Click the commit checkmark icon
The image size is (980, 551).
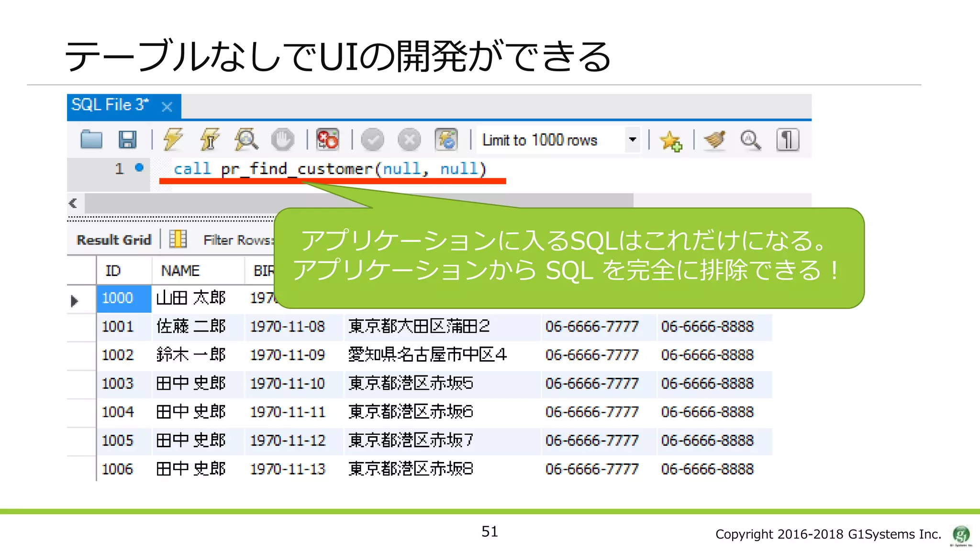(x=372, y=140)
